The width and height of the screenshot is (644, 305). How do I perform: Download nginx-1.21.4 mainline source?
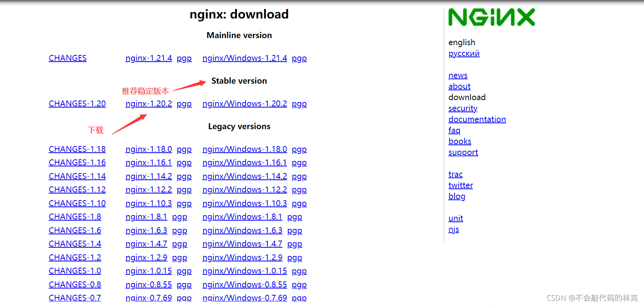coord(149,58)
